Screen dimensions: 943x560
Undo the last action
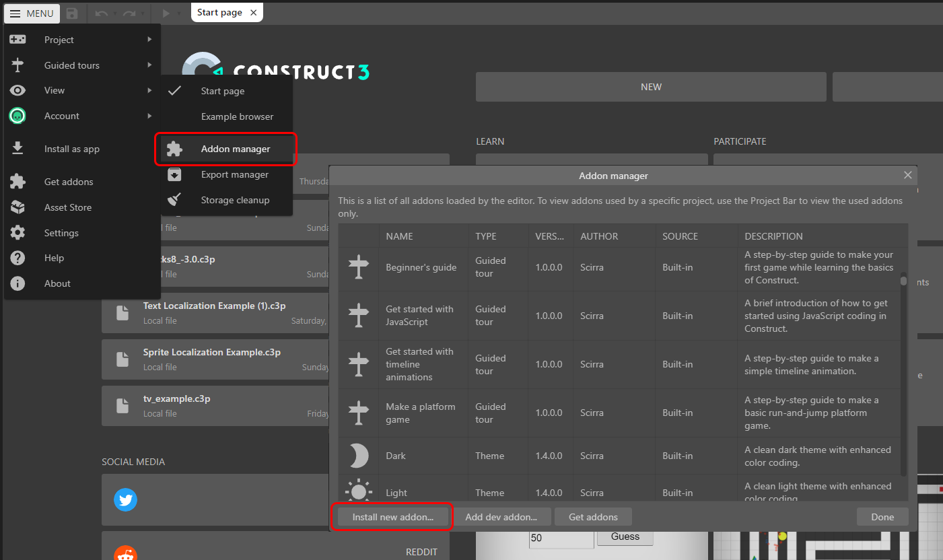pyautogui.click(x=102, y=13)
